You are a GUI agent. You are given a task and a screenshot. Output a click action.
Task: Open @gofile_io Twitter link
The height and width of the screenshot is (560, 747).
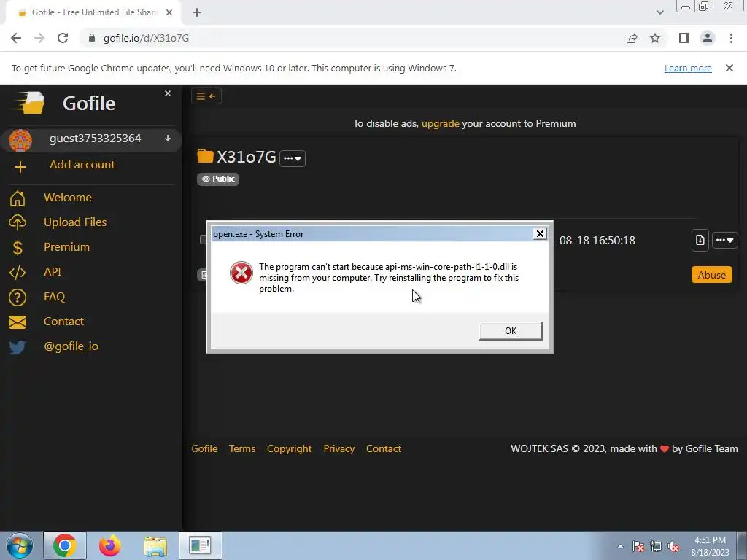pos(71,346)
